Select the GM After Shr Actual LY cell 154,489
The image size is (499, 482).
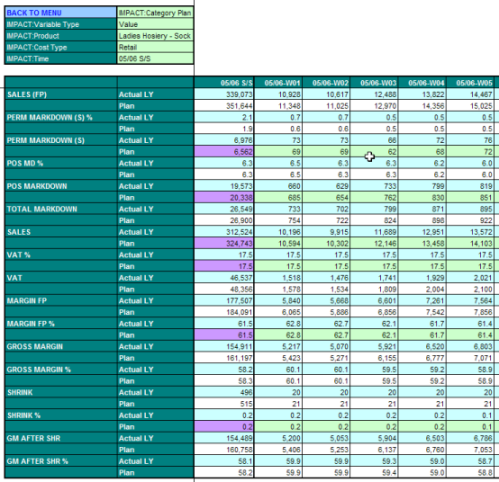click(224, 438)
